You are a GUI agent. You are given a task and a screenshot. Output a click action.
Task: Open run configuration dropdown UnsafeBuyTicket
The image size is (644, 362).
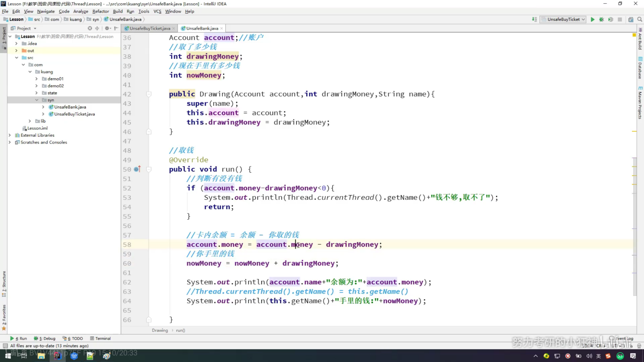pyautogui.click(x=563, y=19)
